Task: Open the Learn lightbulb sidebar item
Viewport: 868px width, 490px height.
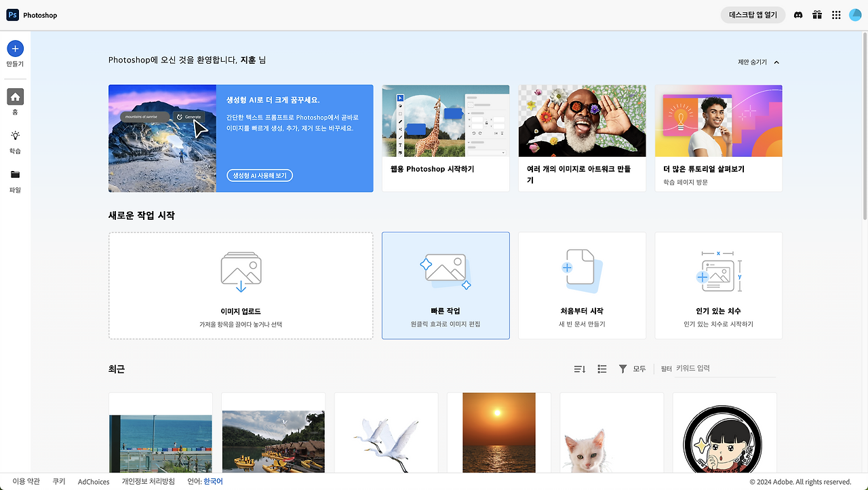Action: click(15, 141)
